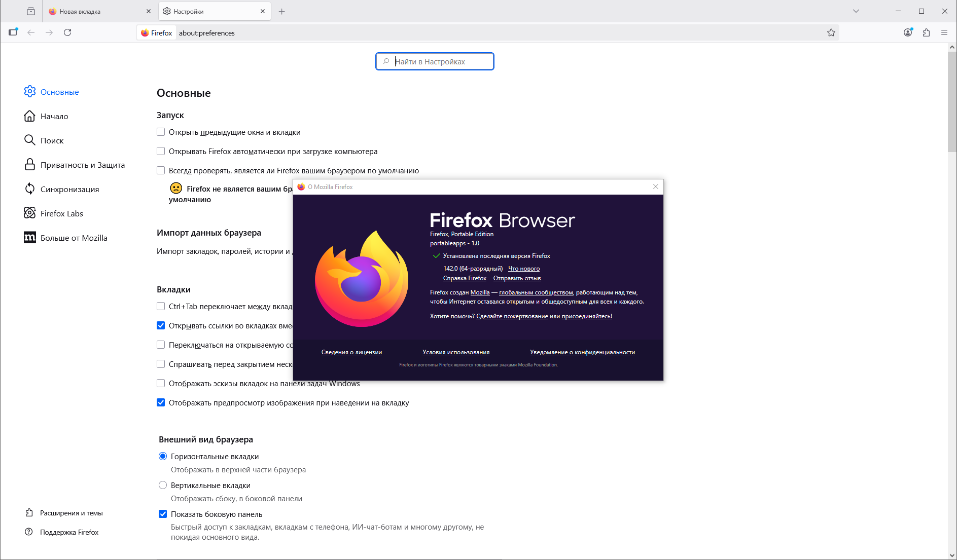This screenshot has height=560, width=957.
Task: Open the Синхронизация settings category
Action: (x=62, y=189)
